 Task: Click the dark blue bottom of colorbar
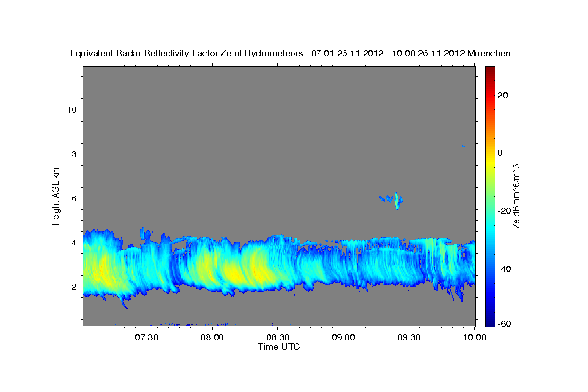tap(490, 322)
